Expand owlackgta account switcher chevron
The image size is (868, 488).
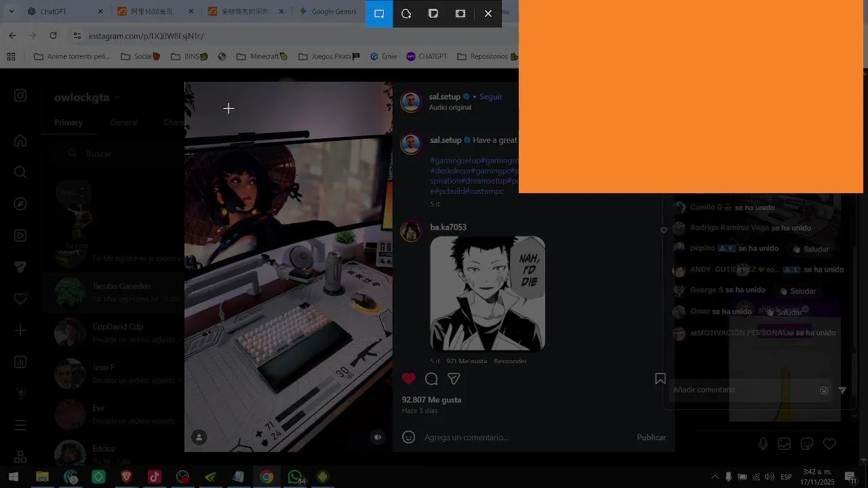point(117,97)
